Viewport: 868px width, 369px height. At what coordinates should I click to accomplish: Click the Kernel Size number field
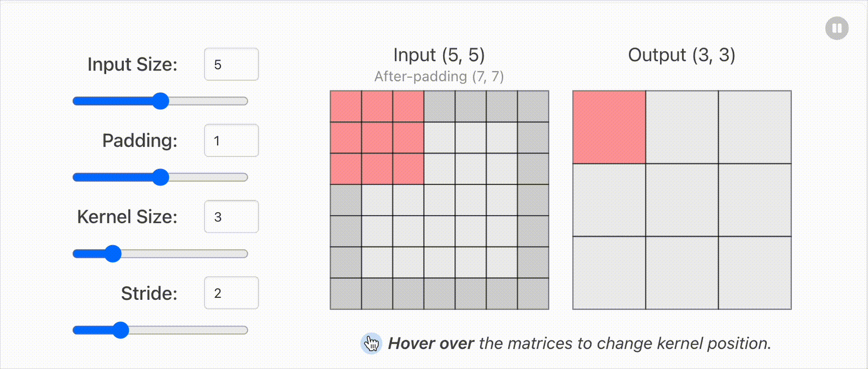click(231, 217)
